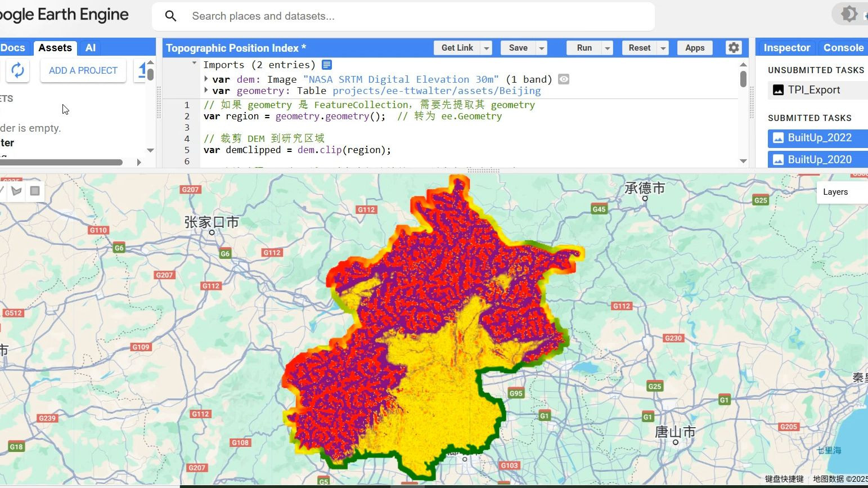Select the polygon drawing tool on the map

[x=16, y=191]
